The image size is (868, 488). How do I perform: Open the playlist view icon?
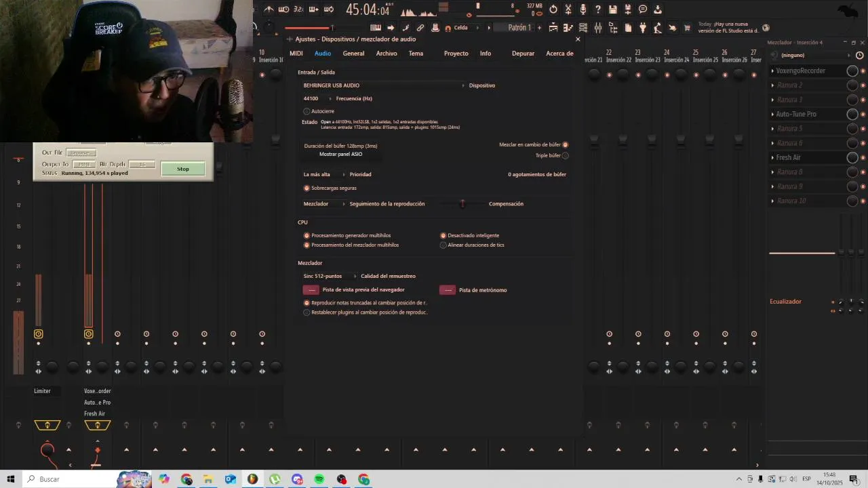[553, 28]
